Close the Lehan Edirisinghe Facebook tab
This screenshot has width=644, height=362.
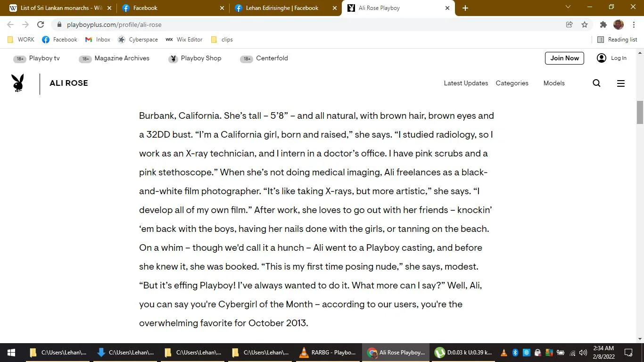335,8
